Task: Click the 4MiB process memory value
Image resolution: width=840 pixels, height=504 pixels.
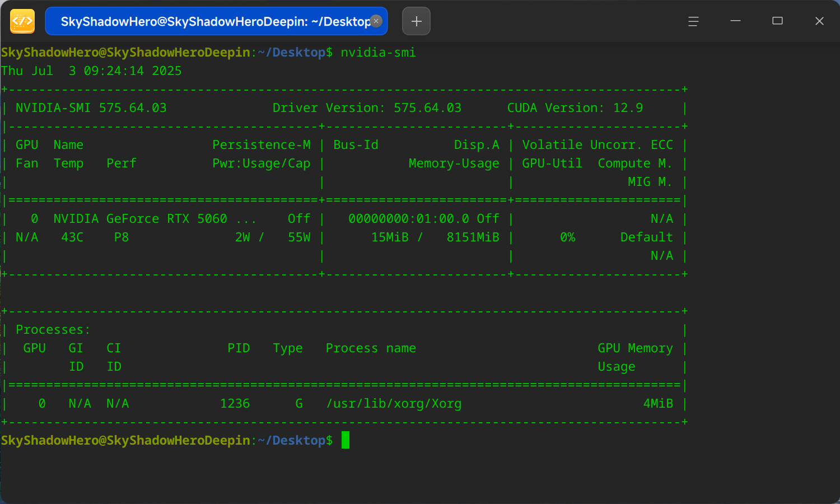Action: [x=658, y=404]
